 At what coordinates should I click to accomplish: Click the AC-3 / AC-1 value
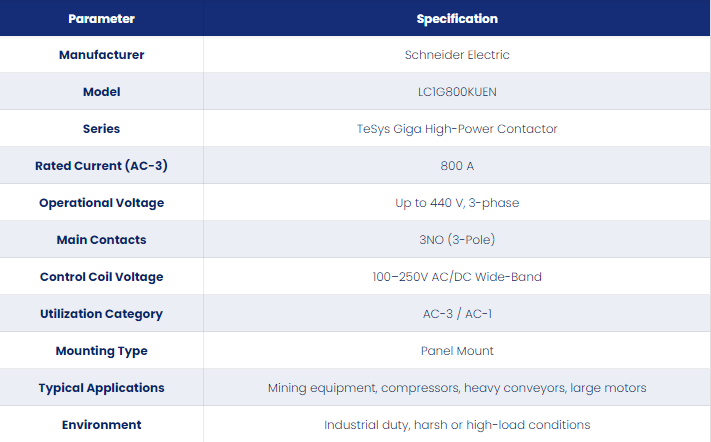pyautogui.click(x=457, y=314)
